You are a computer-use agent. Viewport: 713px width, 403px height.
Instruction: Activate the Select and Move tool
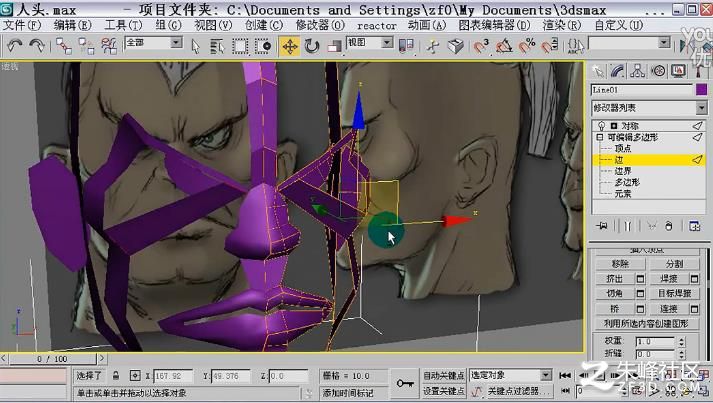[290, 46]
